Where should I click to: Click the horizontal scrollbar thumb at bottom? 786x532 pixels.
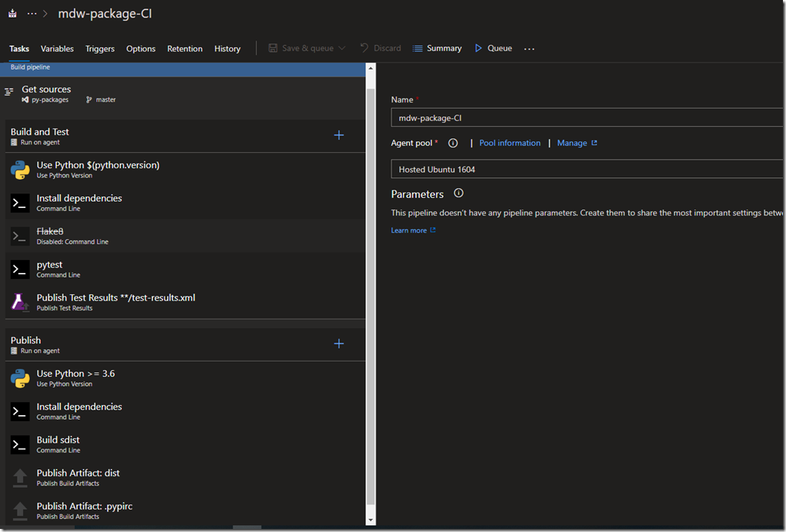(247, 527)
